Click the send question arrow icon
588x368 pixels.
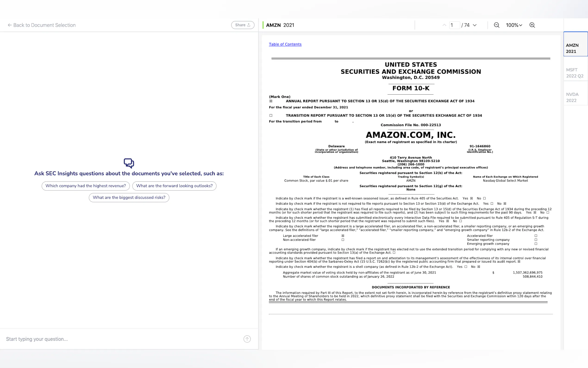247,339
